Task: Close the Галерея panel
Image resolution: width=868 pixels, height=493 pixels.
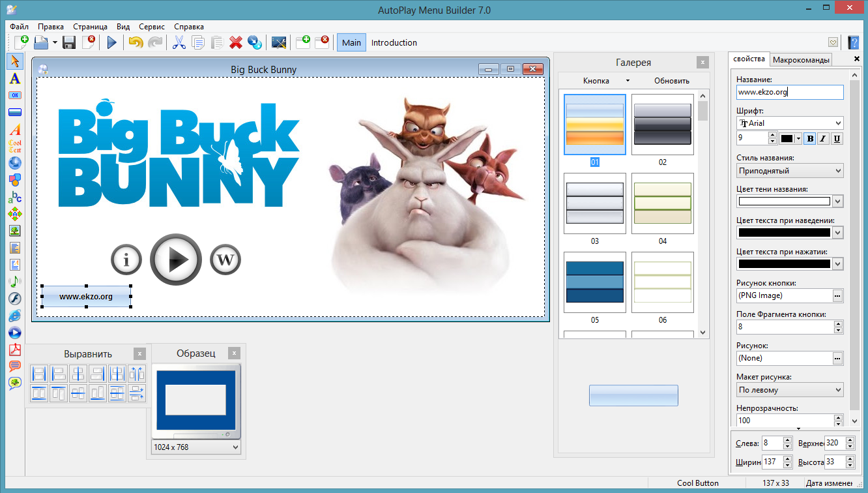Action: pos(702,63)
